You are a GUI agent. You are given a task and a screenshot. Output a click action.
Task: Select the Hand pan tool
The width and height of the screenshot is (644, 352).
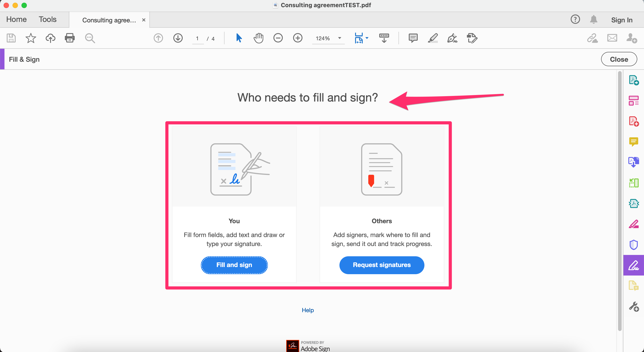point(258,38)
